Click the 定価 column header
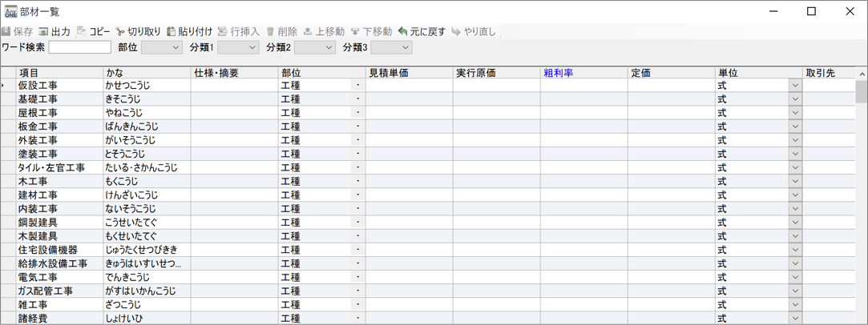This screenshot has width=868, height=325. 672,72
